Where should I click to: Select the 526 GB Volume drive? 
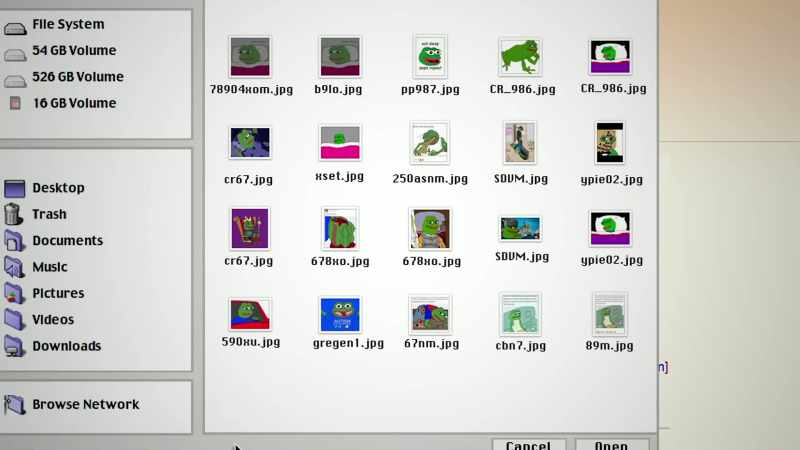click(64, 77)
